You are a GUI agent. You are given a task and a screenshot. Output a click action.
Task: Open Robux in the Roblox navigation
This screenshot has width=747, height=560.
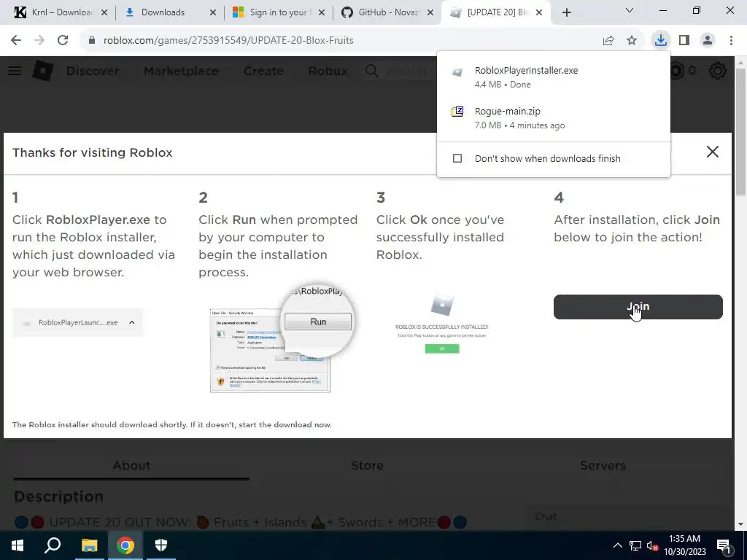(x=328, y=71)
